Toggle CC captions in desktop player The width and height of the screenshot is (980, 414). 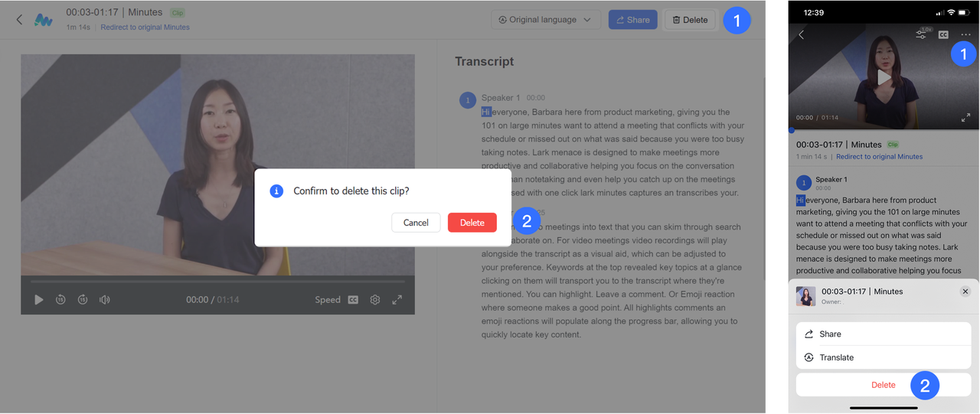[353, 300]
